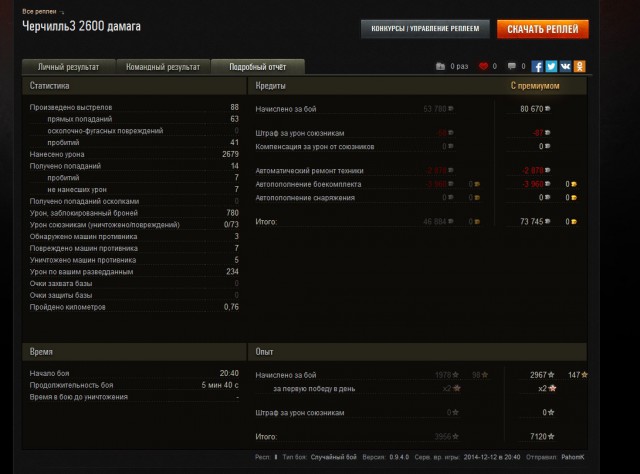
Task: Open Конкурсы / Управление реплеем
Action: point(425,29)
